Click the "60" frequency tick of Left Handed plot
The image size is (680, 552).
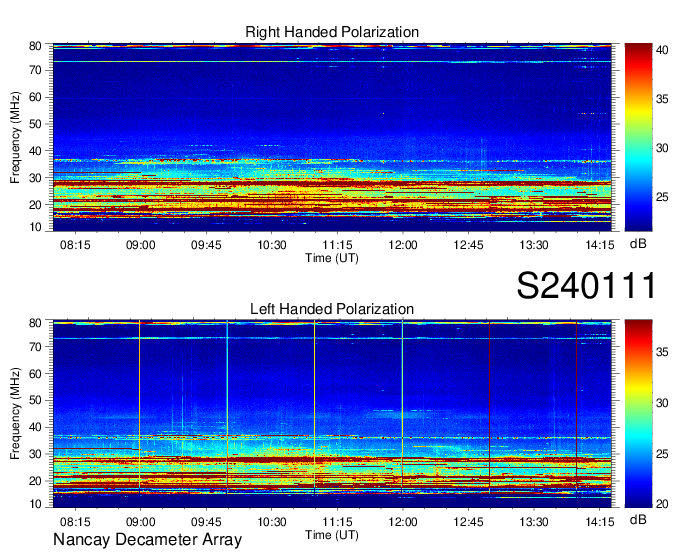(x=35, y=374)
